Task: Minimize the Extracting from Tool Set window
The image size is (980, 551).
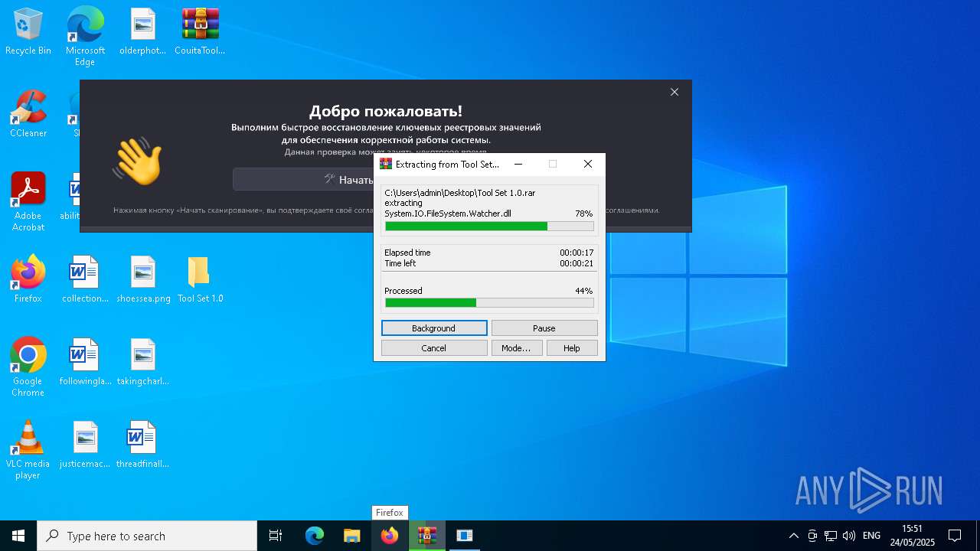Action: click(518, 164)
